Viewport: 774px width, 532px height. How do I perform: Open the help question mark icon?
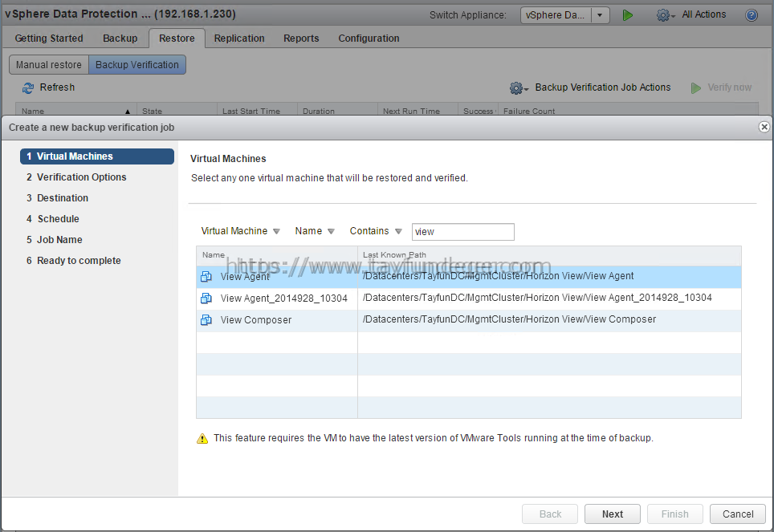point(752,15)
